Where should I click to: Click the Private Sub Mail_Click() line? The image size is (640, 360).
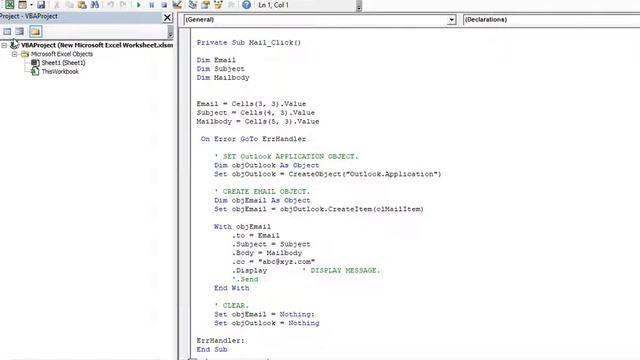(x=249, y=42)
